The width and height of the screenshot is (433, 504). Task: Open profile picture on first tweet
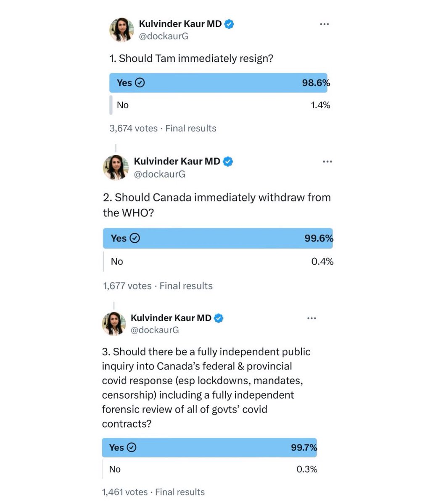tap(121, 30)
